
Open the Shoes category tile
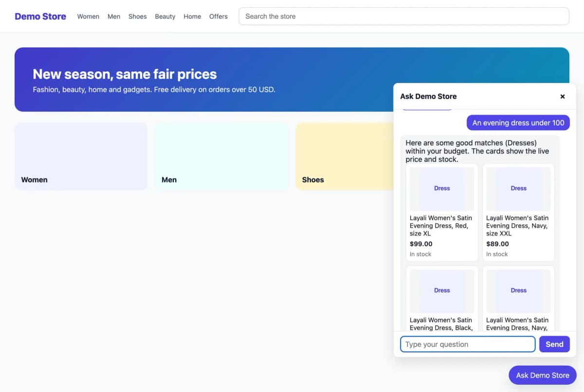pos(345,156)
